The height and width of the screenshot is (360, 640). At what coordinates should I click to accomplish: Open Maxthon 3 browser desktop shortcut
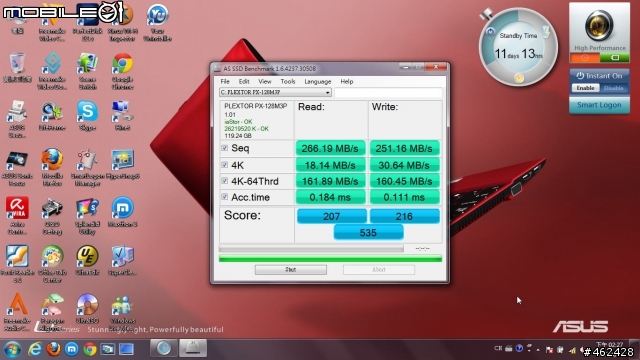(x=122, y=211)
